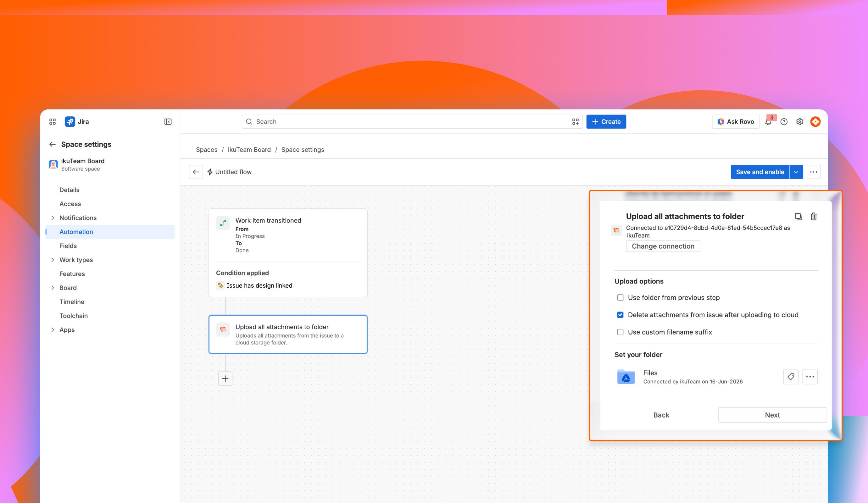
Task: Click the tag icon for Files folder
Action: click(x=791, y=377)
